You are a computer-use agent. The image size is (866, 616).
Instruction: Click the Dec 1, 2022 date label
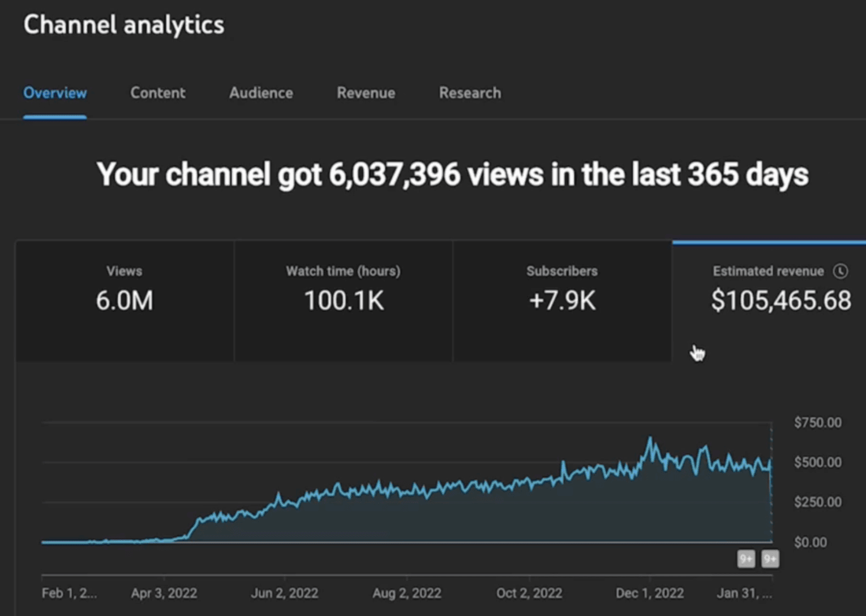[x=649, y=593]
